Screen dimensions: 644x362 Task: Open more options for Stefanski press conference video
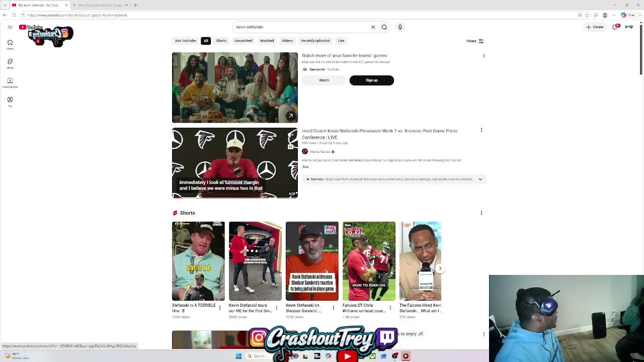(x=481, y=131)
